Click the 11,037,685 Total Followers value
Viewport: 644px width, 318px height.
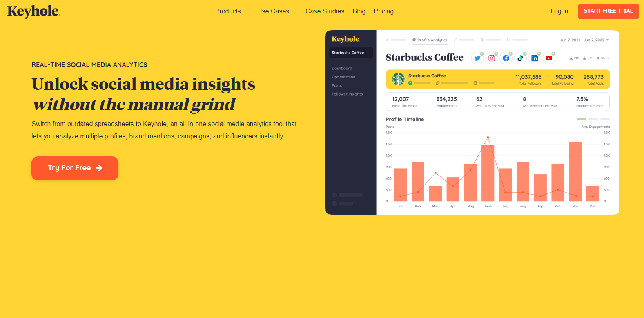point(528,77)
